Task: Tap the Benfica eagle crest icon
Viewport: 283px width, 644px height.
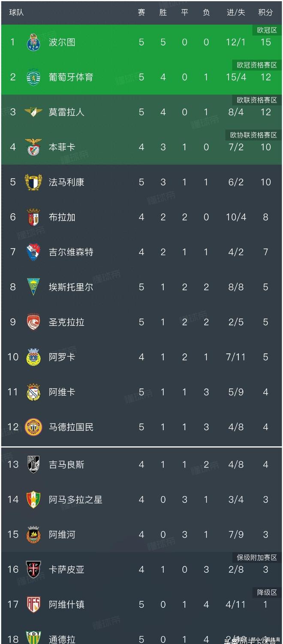Action: point(33,147)
